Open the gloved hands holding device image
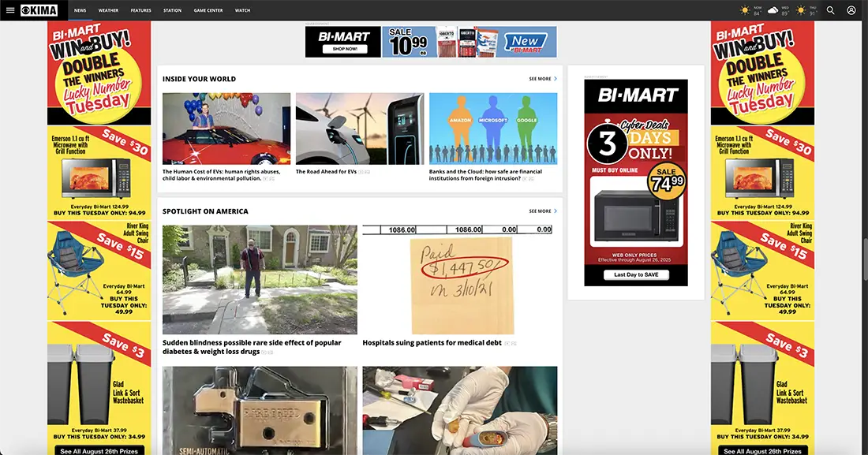 click(x=460, y=411)
